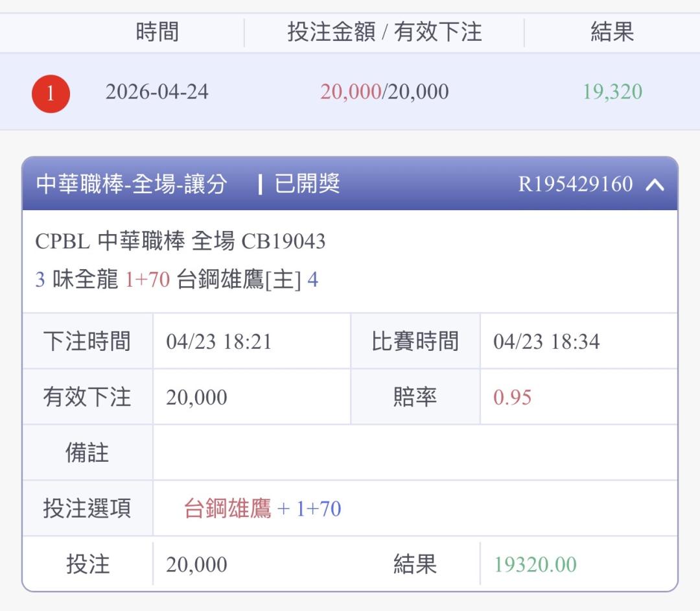Image resolution: width=700 pixels, height=611 pixels.
Task: Click the order number R195429160
Action: [x=575, y=184]
